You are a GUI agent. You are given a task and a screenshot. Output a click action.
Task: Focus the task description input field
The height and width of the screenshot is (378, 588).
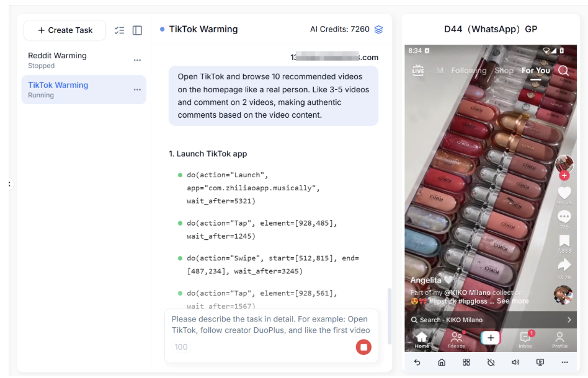point(271,325)
